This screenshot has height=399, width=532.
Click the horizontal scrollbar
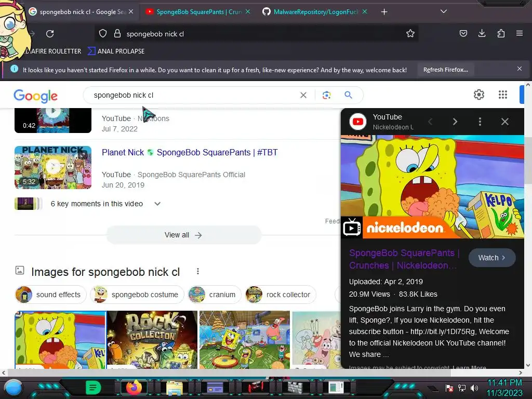229,373
